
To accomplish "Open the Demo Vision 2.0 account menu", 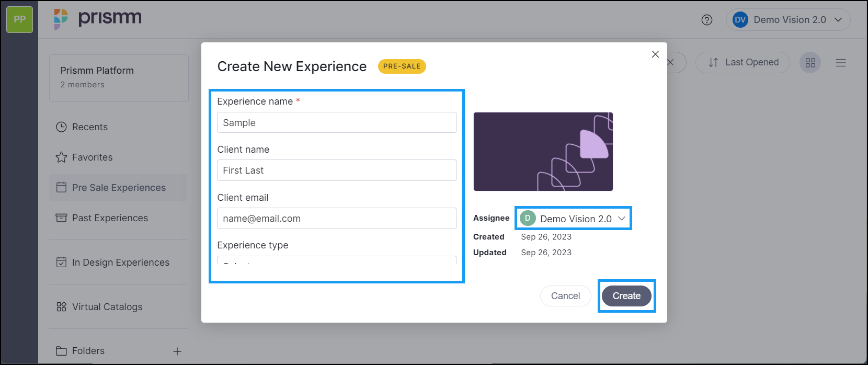I will 789,20.
